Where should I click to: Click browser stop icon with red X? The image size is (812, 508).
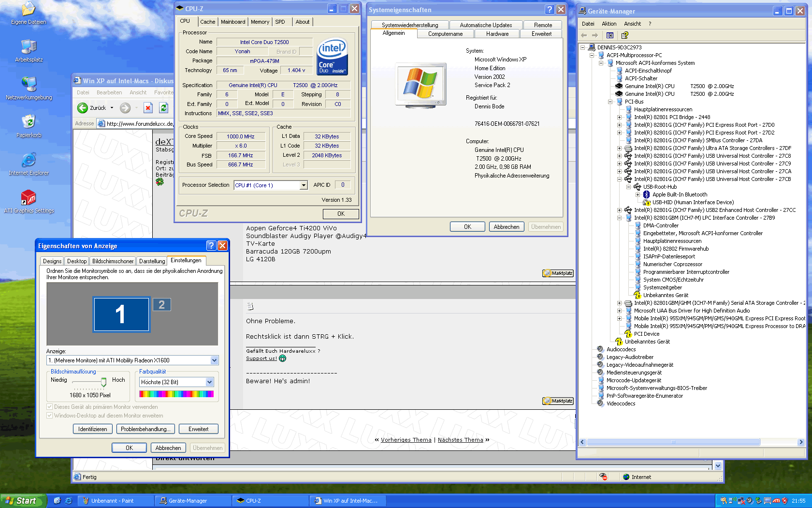click(148, 108)
